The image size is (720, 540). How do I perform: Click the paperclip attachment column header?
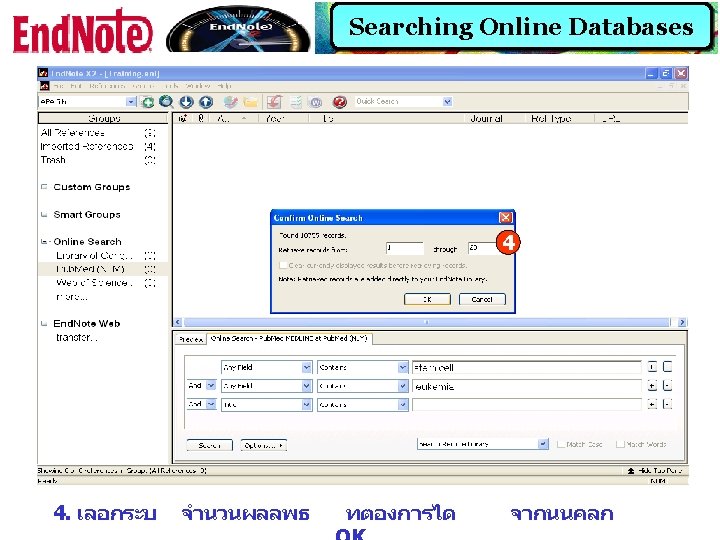click(201, 118)
